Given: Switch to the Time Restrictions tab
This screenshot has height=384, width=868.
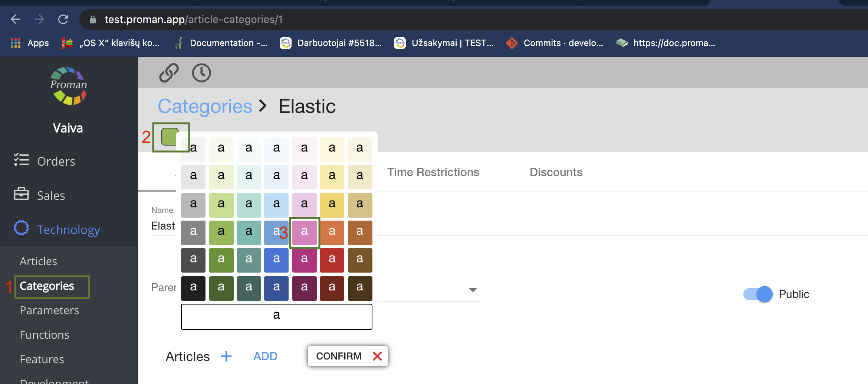Looking at the screenshot, I should coord(433,172).
